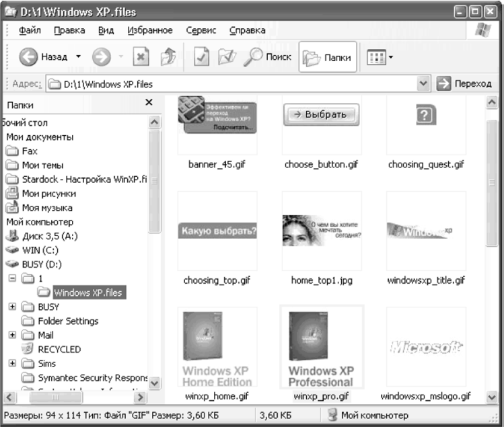
Task: Open the Правка menu
Action: 69,30
